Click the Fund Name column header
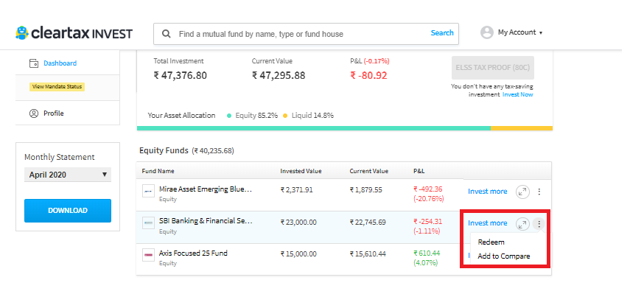 tap(158, 171)
